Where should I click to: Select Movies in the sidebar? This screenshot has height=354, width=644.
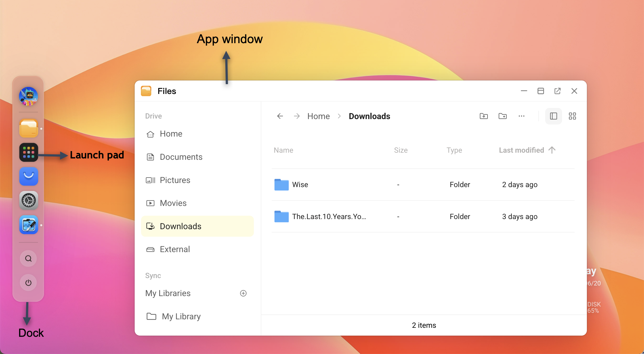tap(197, 203)
